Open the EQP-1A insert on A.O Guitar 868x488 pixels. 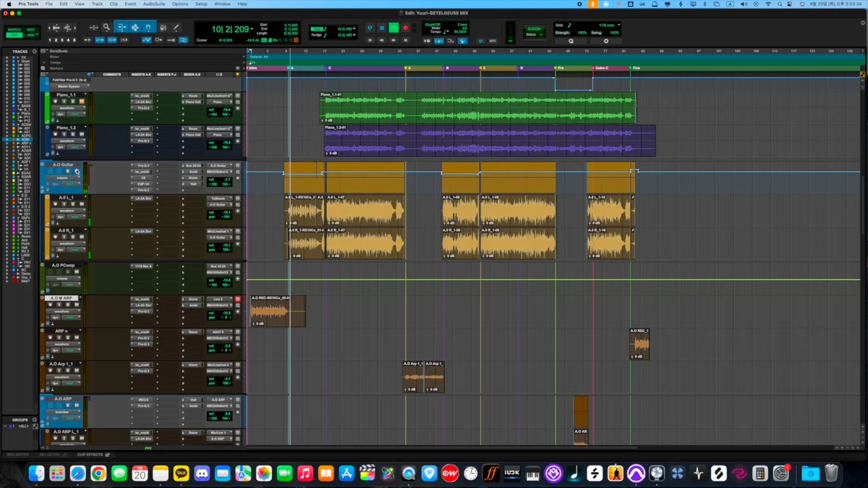(x=143, y=184)
